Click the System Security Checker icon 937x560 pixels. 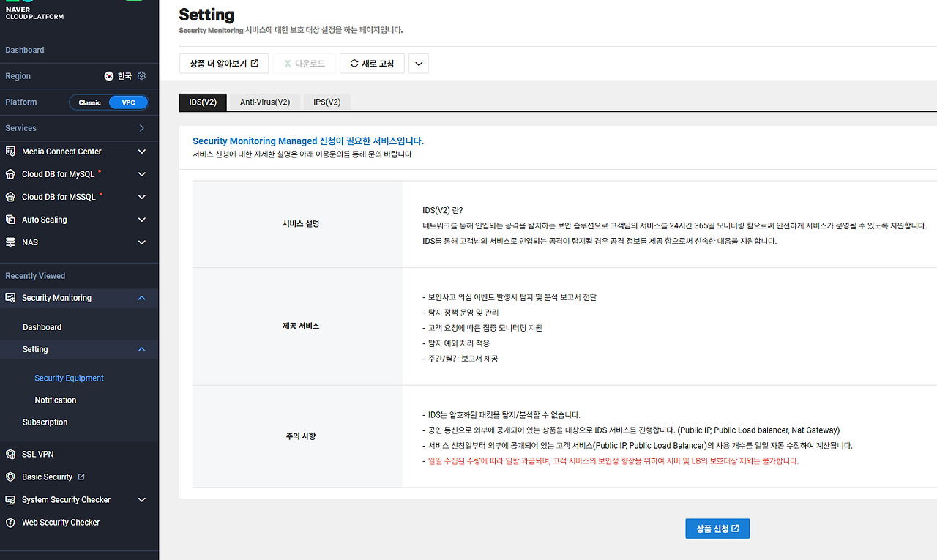coord(10,500)
